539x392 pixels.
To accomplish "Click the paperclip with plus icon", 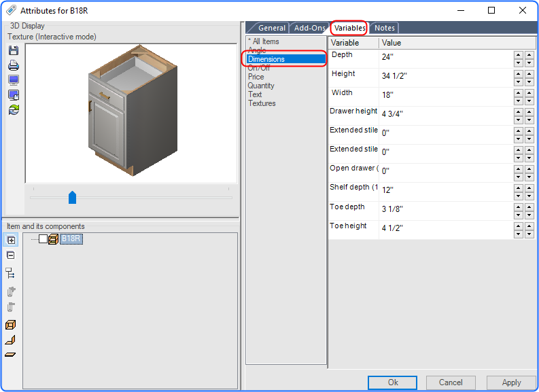I will click(x=11, y=291).
